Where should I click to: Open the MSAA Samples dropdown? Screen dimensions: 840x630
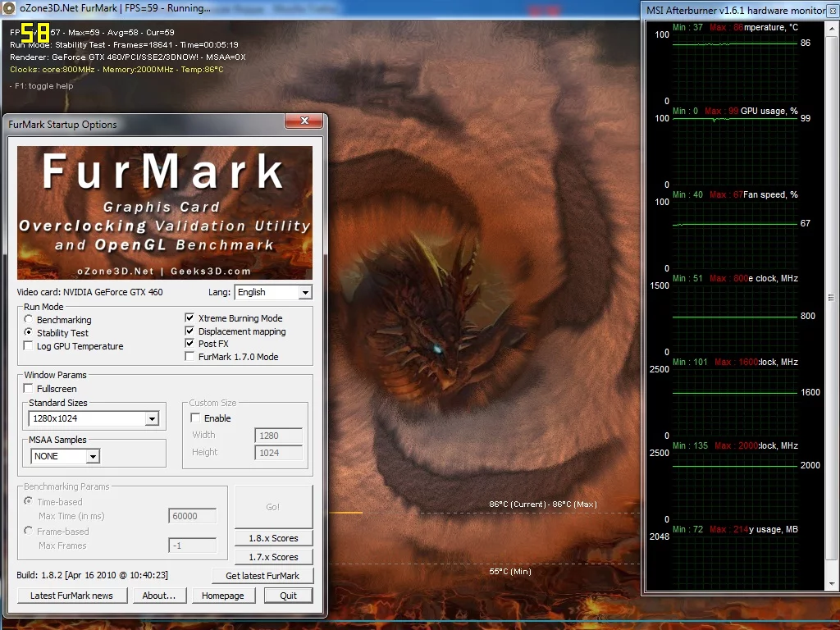92,456
